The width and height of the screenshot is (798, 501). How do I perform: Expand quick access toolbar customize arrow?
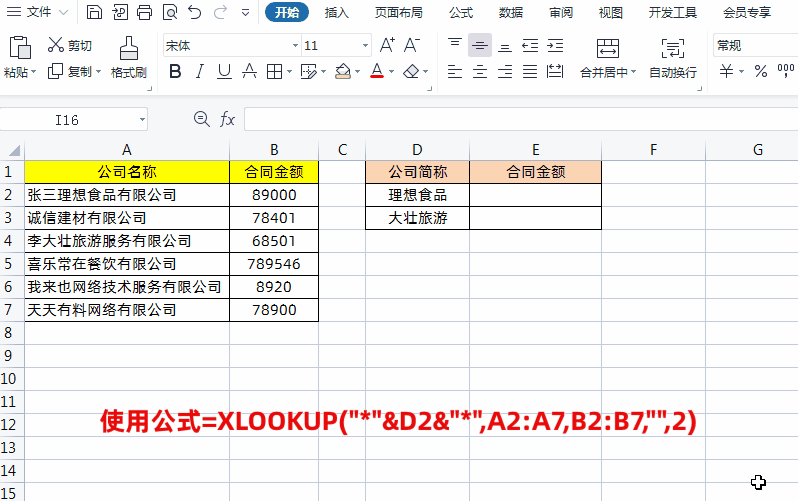coord(245,13)
